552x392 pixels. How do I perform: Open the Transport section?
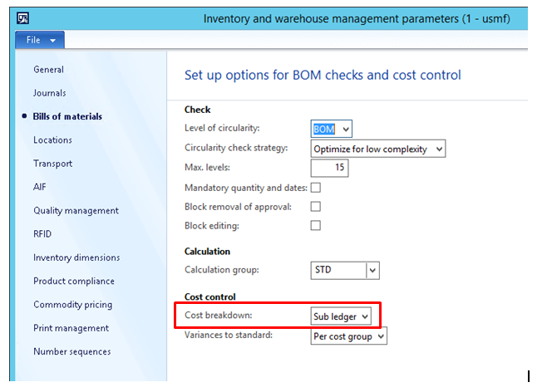click(x=52, y=164)
